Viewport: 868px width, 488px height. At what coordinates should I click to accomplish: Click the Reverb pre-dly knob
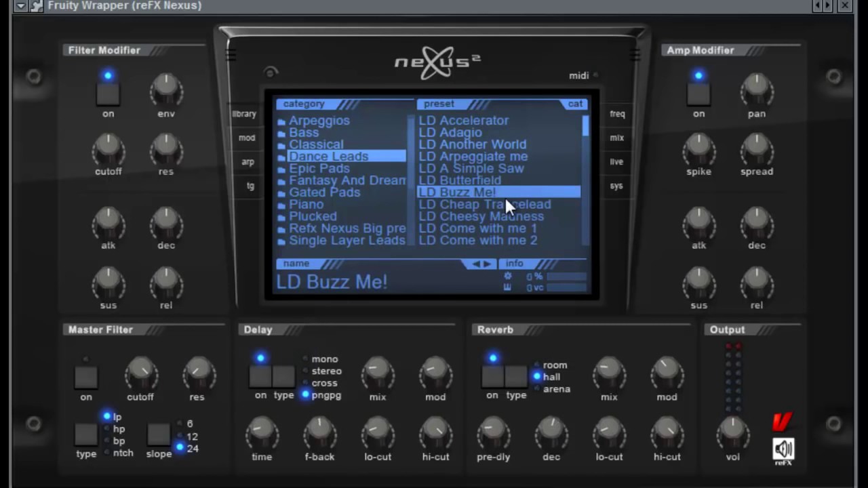click(493, 432)
